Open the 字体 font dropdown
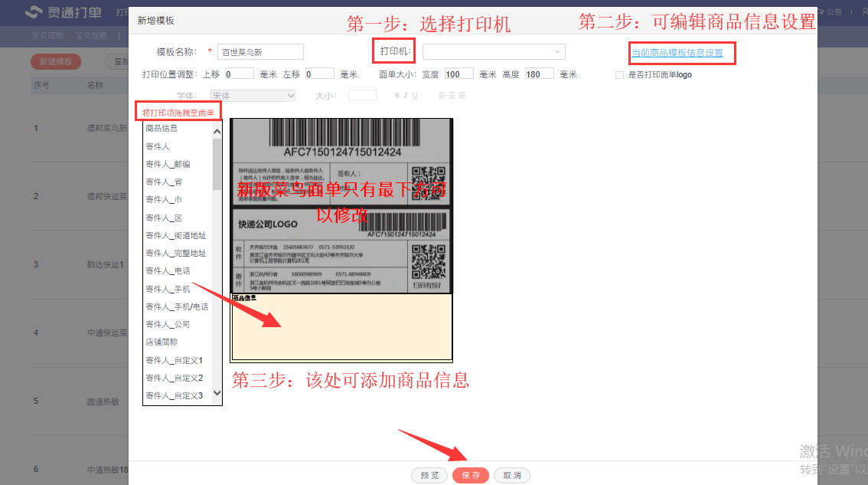The height and width of the screenshot is (485, 868). (253, 96)
